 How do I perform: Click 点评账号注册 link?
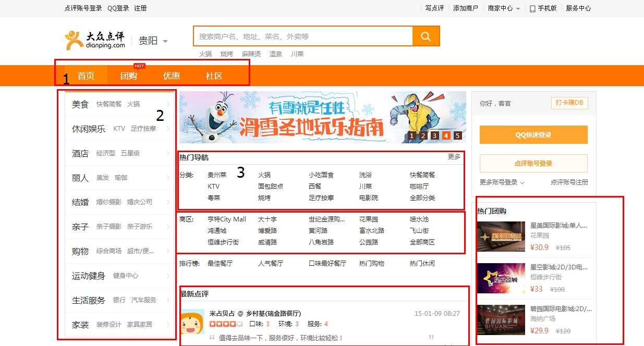point(569,182)
